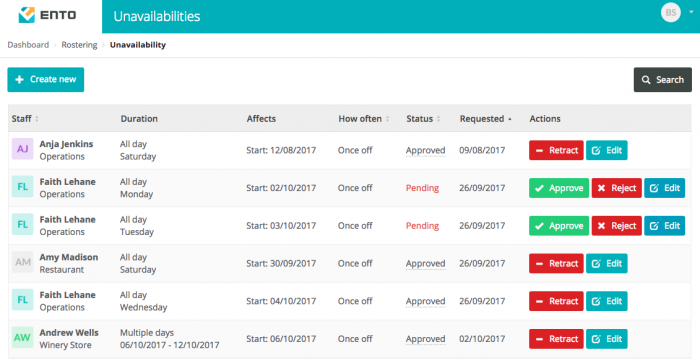
Task: Open the Search button
Action: (x=662, y=80)
